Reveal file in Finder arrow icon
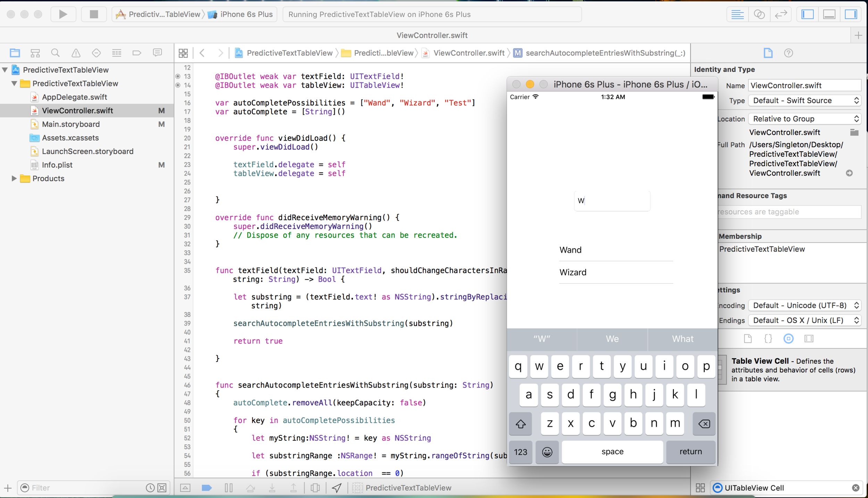 pyautogui.click(x=849, y=173)
